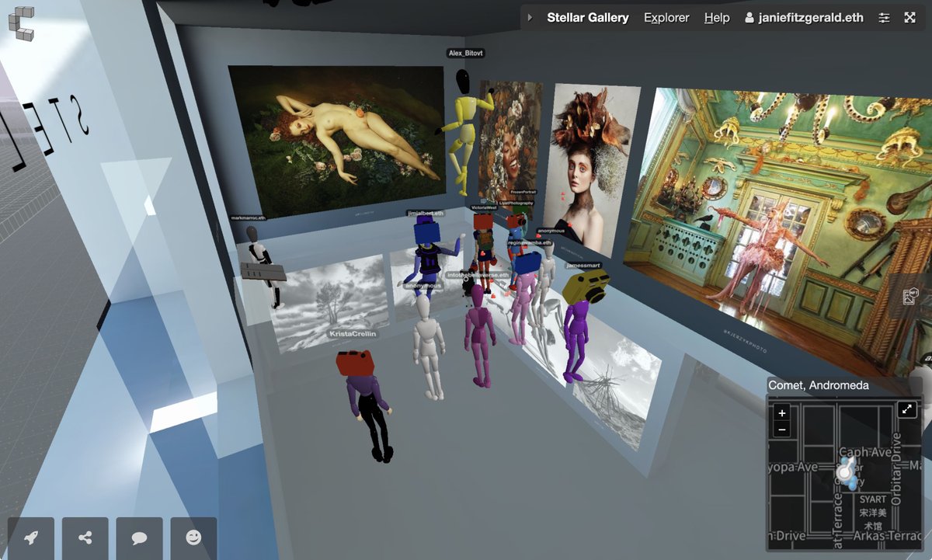The width and height of the screenshot is (932, 560).
Task: Click the player location marker on the minimap
Action: 846,471
